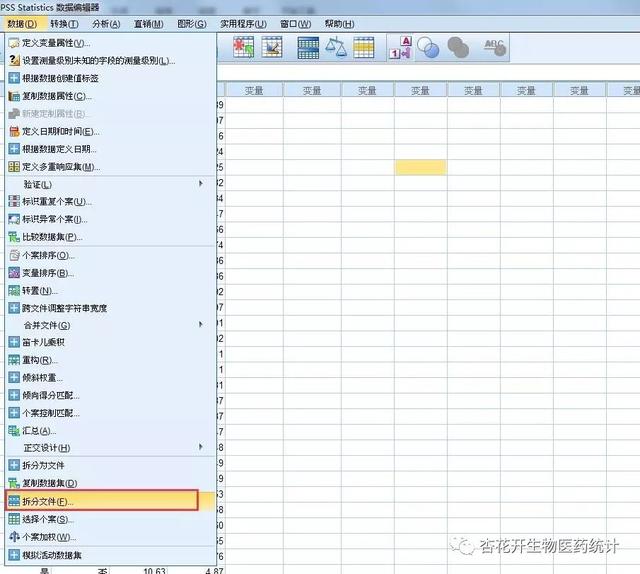Screen dimensions: 640x574
Task: Choose 重构(R)... menu entry
Action: pos(110,360)
